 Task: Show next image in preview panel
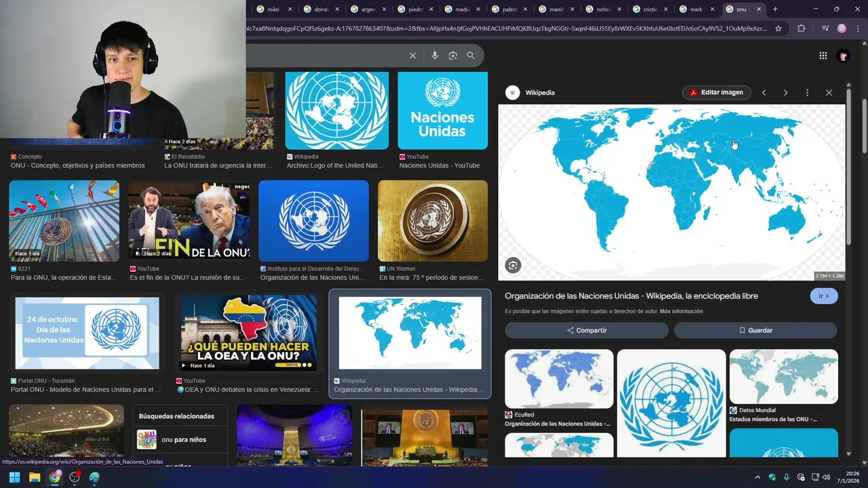click(x=785, y=93)
